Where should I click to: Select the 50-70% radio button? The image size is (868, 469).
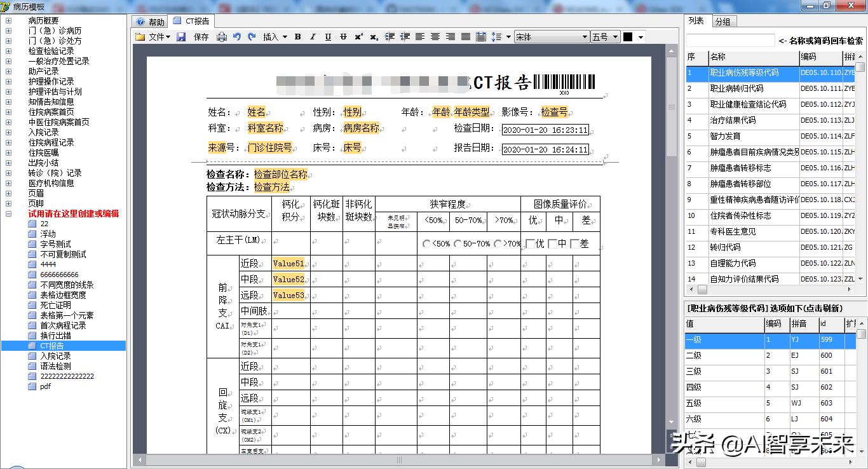[x=458, y=244]
